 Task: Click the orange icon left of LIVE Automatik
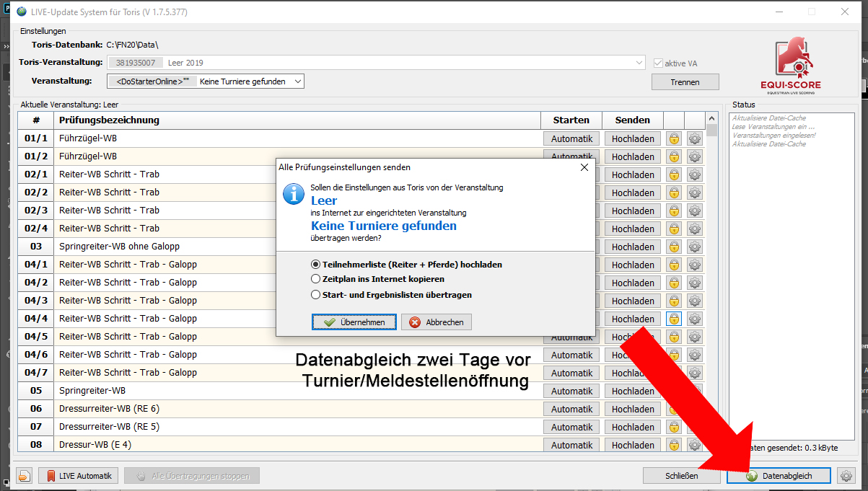(25, 476)
